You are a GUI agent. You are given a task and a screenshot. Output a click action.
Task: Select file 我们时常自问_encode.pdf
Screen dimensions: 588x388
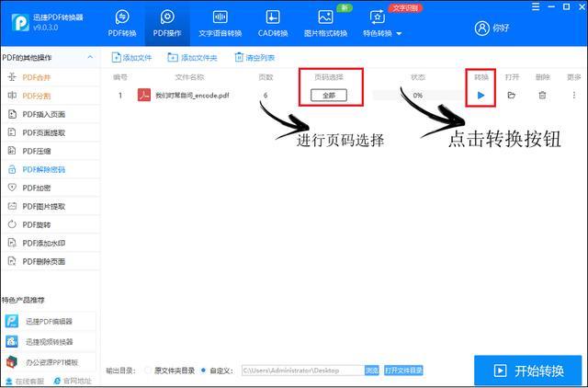click(x=192, y=96)
